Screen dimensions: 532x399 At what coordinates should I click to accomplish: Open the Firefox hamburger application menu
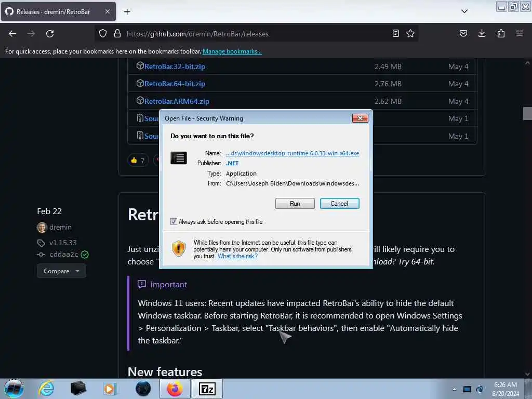click(x=520, y=33)
